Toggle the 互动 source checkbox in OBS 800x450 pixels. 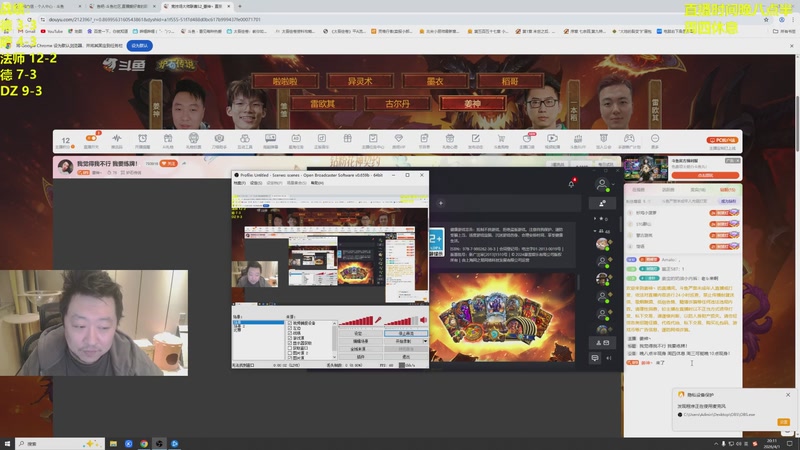tap(290, 328)
